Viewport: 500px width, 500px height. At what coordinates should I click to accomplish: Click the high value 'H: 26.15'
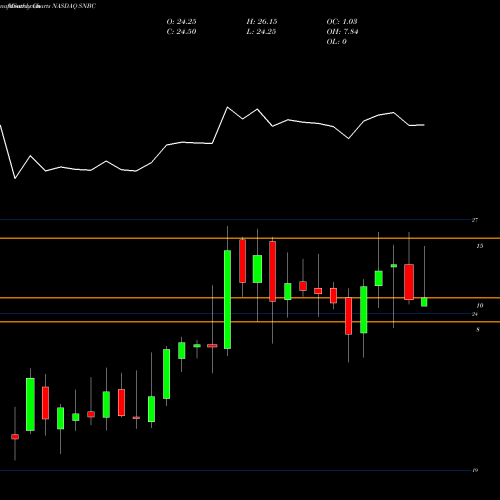(x=262, y=22)
